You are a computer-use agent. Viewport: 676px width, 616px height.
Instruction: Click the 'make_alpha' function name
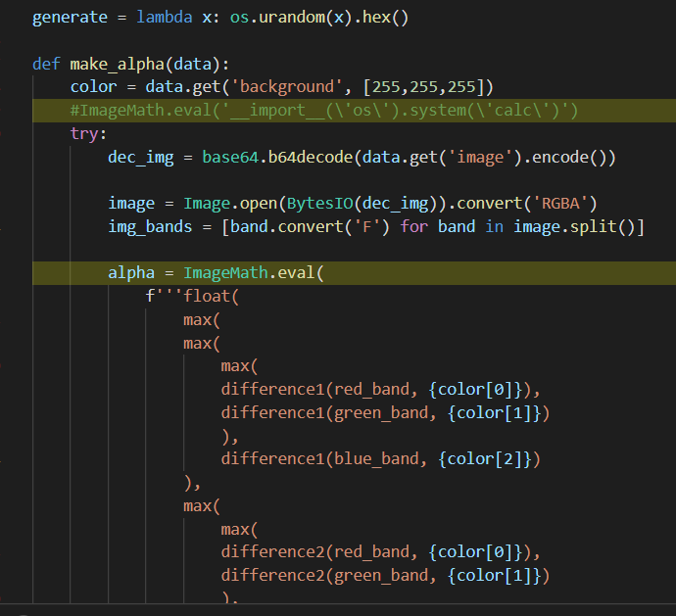118,65
